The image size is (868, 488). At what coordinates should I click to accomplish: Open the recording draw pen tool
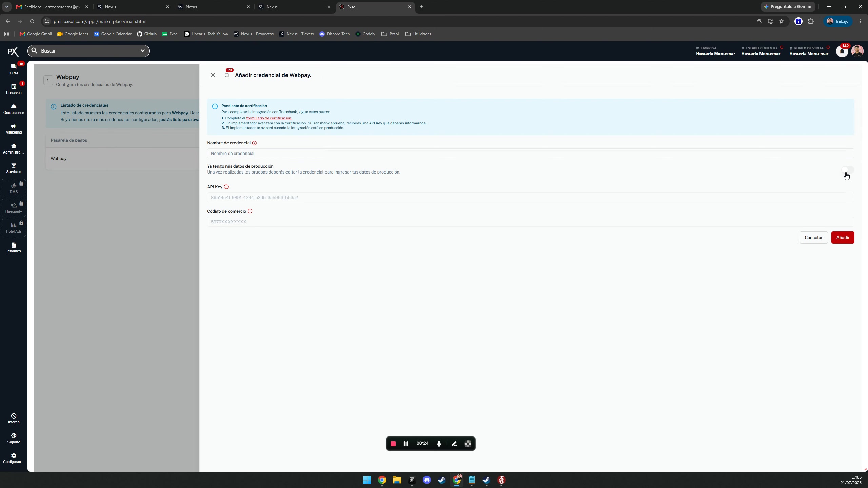[x=454, y=444]
